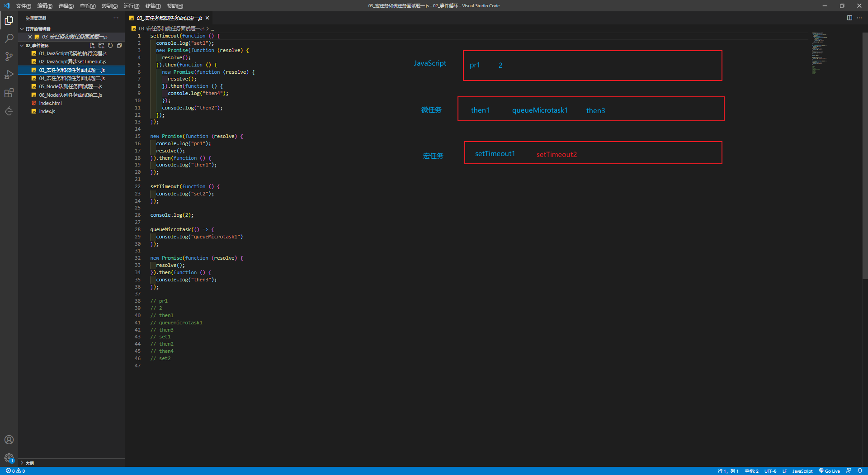
Task: Click the code minimap preview
Action: 820,53
